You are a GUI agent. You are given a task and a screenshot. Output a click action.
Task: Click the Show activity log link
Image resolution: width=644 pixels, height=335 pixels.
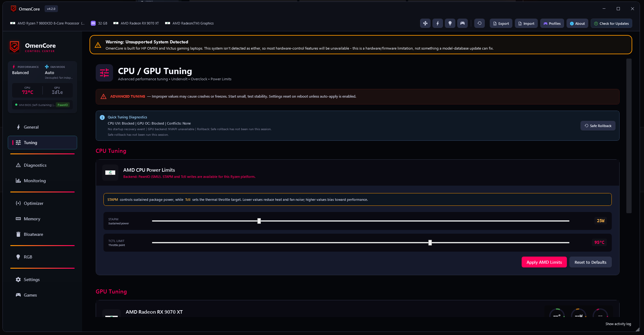pyautogui.click(x=618, y=324)
